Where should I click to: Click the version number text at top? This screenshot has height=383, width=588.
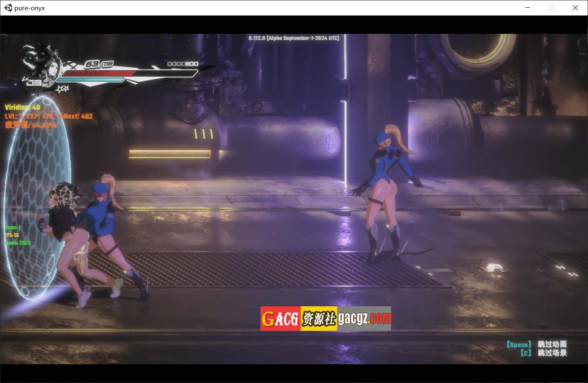pyautogui.click(x=294, y=38)
